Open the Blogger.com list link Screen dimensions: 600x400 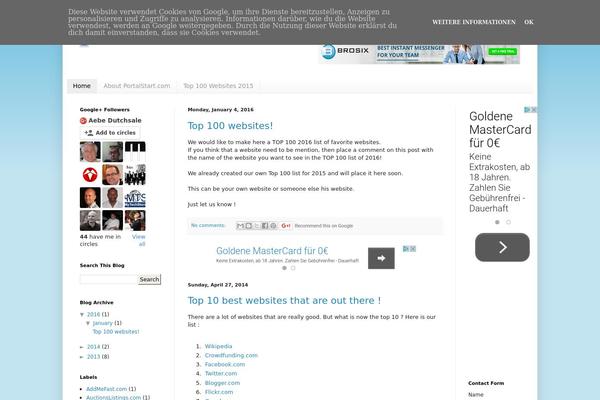click(x=222, y=383)
